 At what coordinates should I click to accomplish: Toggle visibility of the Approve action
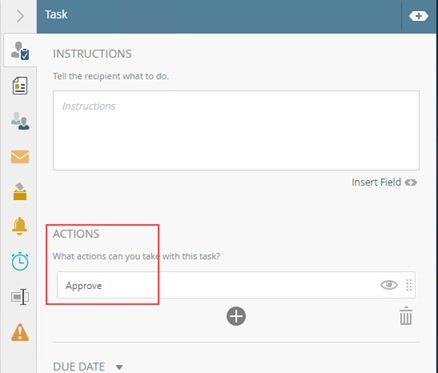click(x=389, y=285)
